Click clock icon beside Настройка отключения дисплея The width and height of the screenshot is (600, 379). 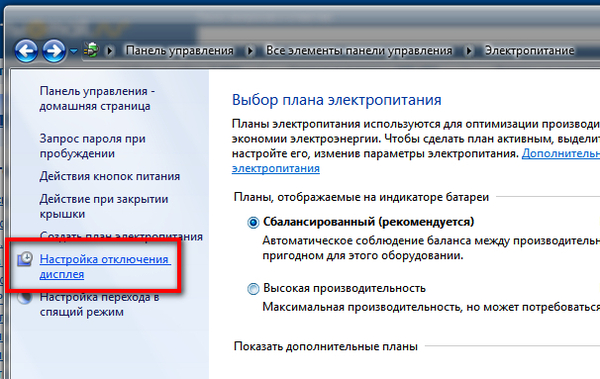(x=25, y=260)
